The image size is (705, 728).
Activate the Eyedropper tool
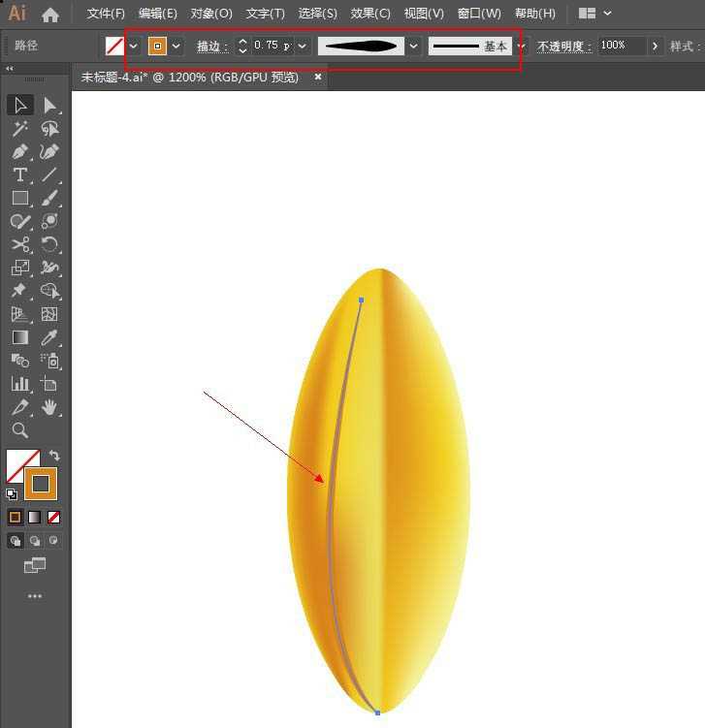point(49,337)
